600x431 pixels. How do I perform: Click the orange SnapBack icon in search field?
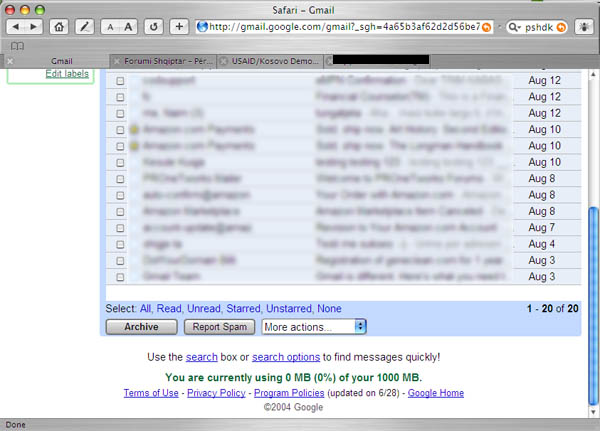[561, 27]
